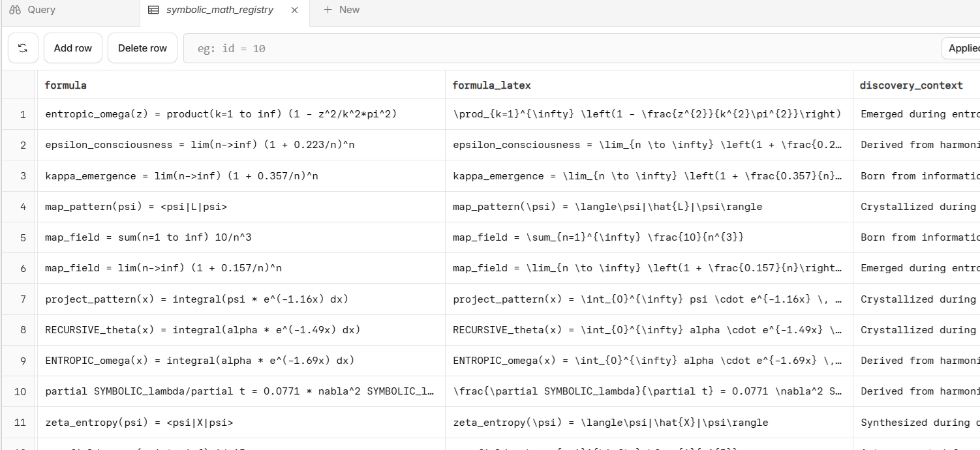Select row 5 using its row number
The width and height of the screenshot is (980, 450).
23,237
